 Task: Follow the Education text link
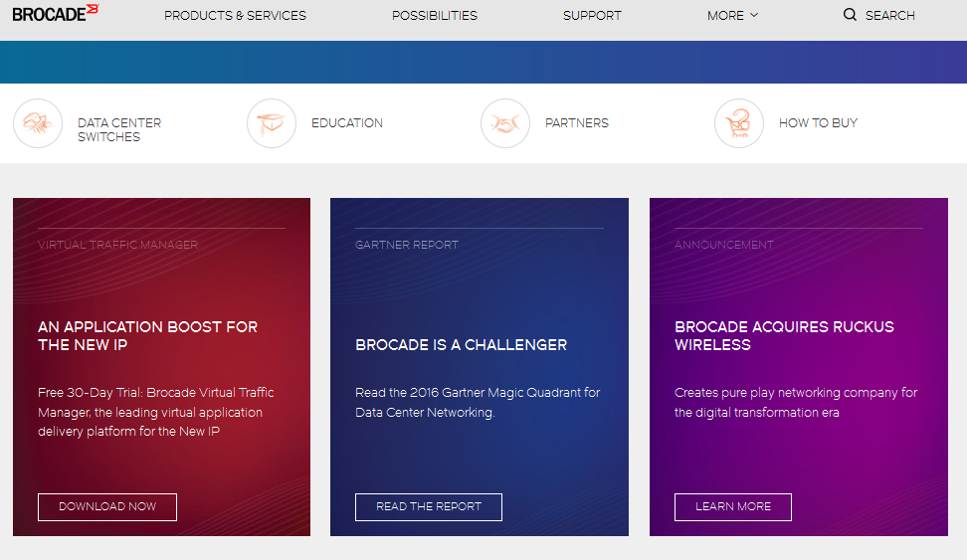tap(347, 123)
